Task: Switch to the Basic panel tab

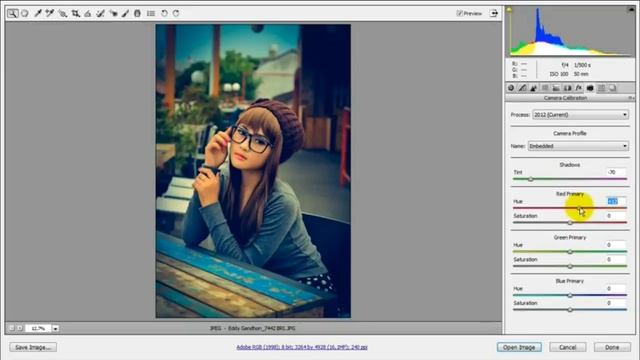Action: pyautogui.click(x=511, y=88)
